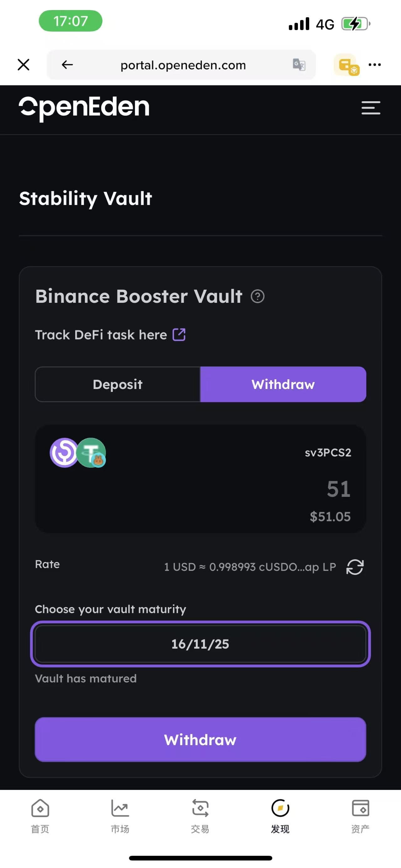Image resolution: width=401 pixels, height=868 pixels.
Task: Tap the browser translate icon
Action: point(299,65)
